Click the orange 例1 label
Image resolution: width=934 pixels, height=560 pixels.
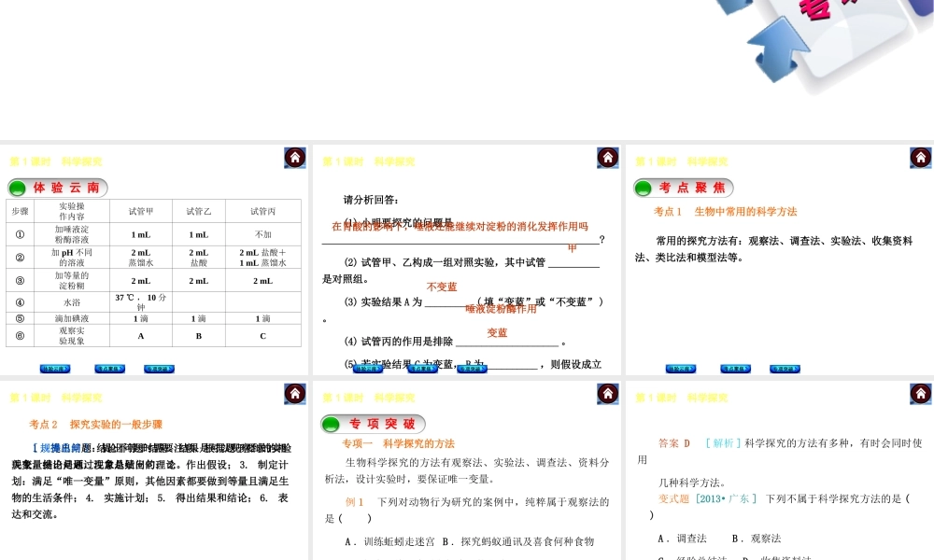click(354, 502)
